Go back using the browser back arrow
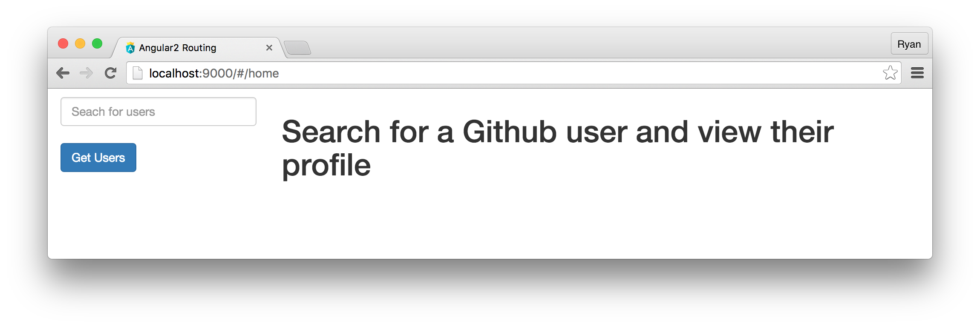Screen dimensions: 980x327 (x=63, y=73)
